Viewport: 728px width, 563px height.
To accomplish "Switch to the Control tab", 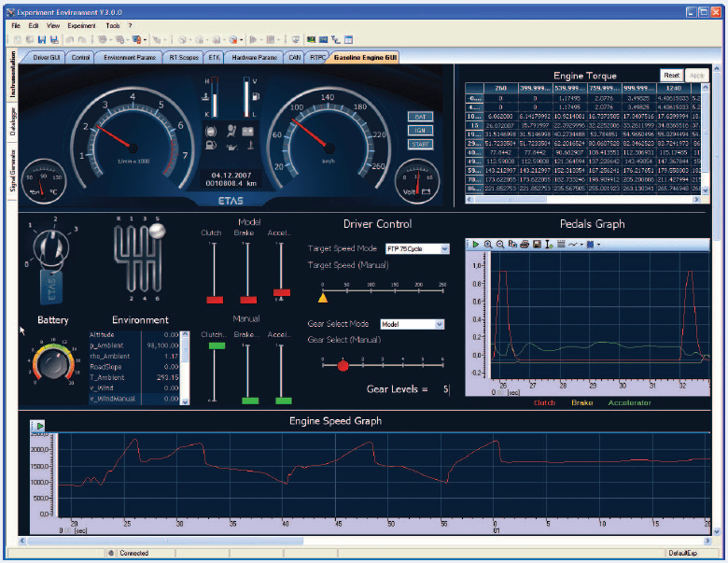I will click(x=80, y=58).
